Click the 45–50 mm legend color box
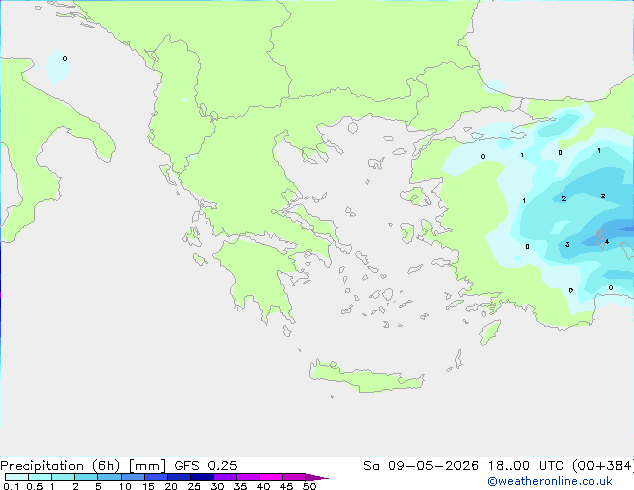The height and width of the screenshot is (490, 634). click(x=294, y=477)
